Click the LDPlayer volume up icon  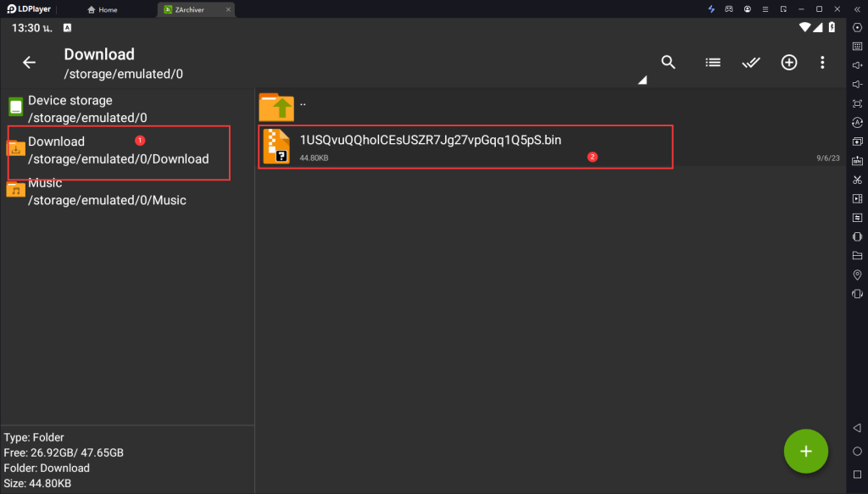(x=857, y=65)
